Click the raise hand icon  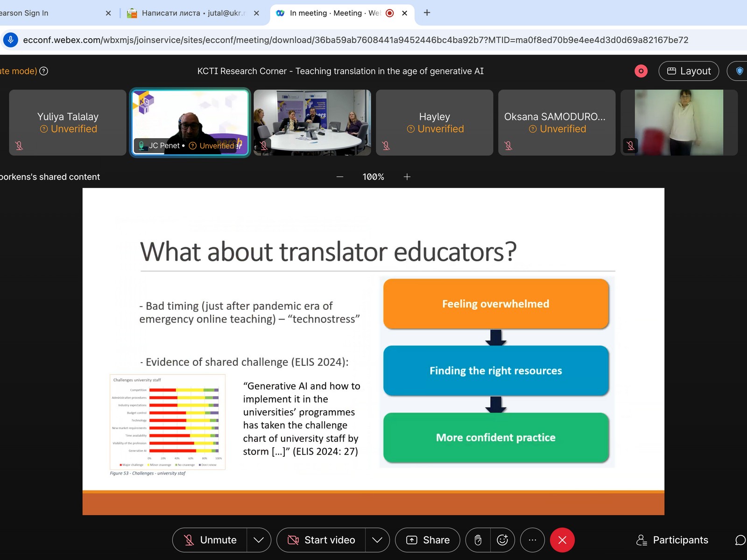point(478,540)
